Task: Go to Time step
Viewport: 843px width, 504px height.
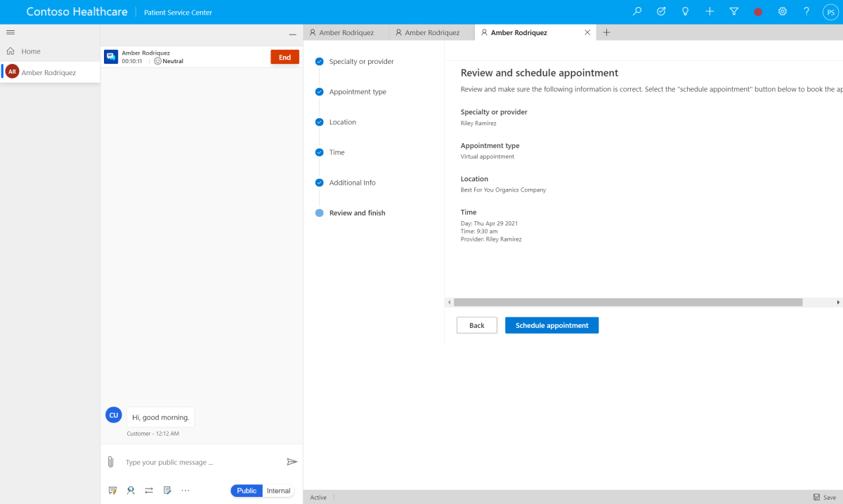Action: tap(336, 152)
